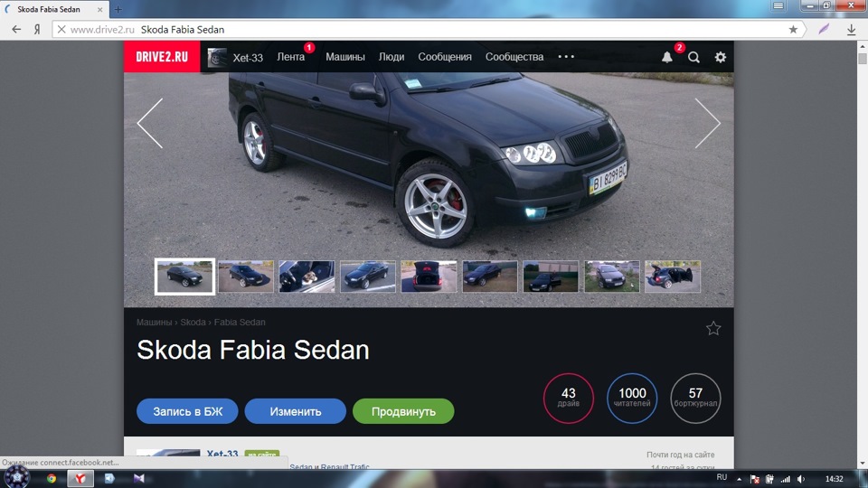Select the second gallery thumbnail

246,277
